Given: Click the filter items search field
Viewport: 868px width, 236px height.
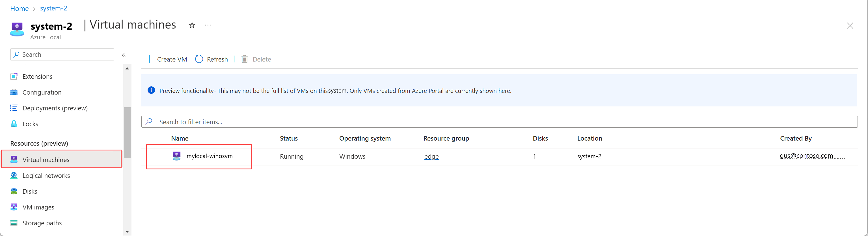Looking at the screenshot, I should coord(499,122).
